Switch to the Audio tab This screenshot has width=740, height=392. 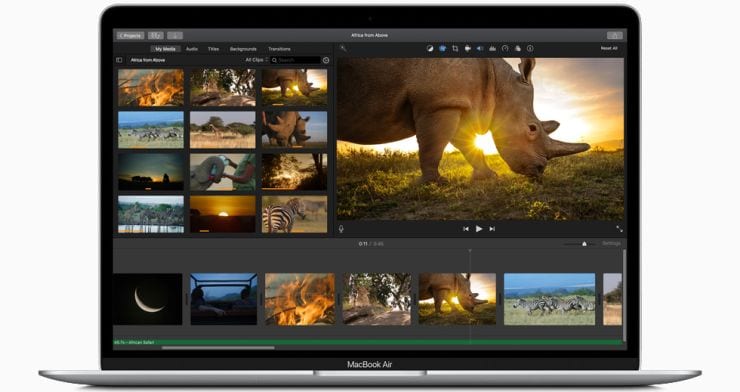[192, 49]
